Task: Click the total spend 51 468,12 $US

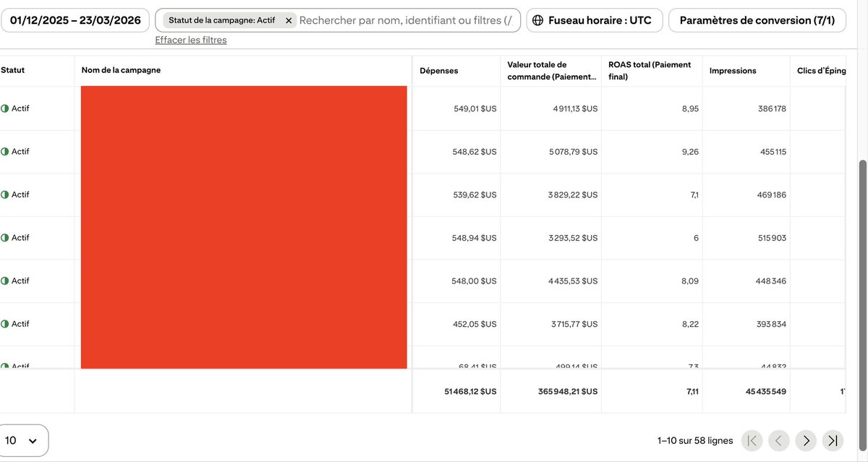Action: [470, 391]
